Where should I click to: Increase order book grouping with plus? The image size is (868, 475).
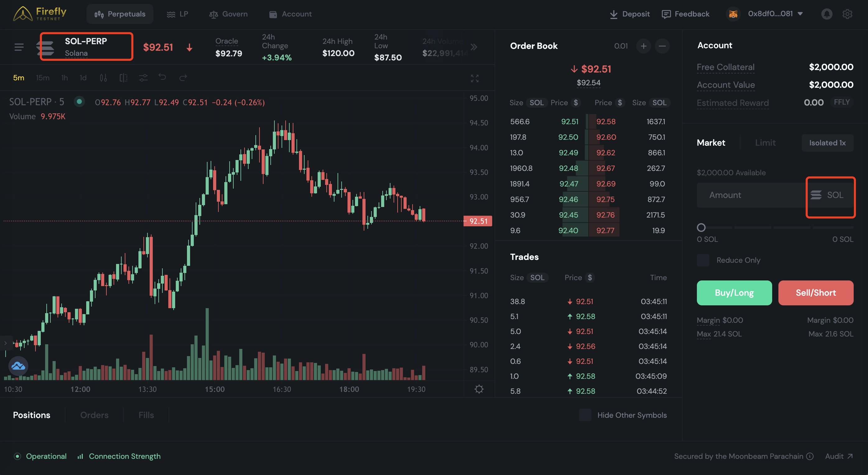[x=643, y=46]
